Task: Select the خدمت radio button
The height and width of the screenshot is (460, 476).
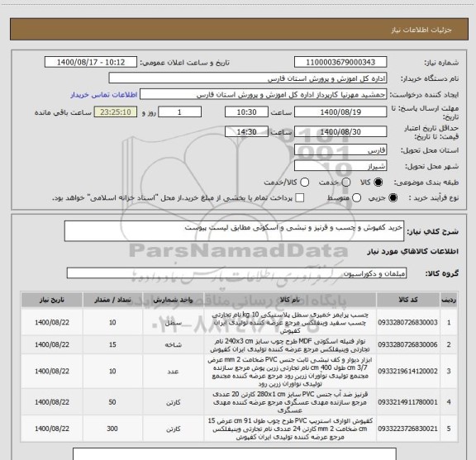Action: click(346, 182)
